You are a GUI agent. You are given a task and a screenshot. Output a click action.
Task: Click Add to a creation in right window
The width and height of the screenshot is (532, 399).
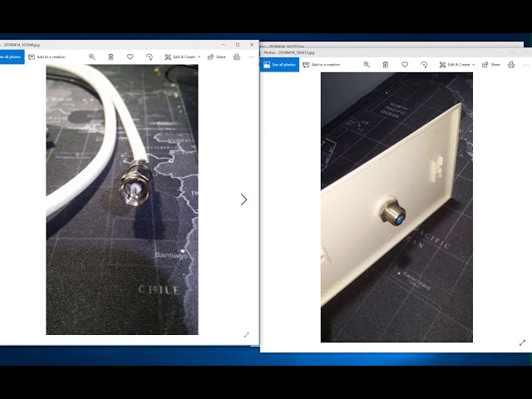(322, 65)
